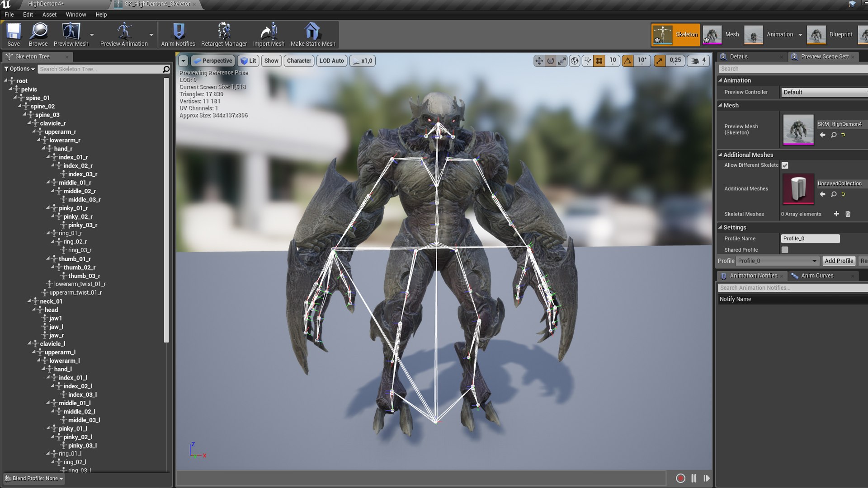Toggle scale snapping in viewport

(x=660, y=61)
